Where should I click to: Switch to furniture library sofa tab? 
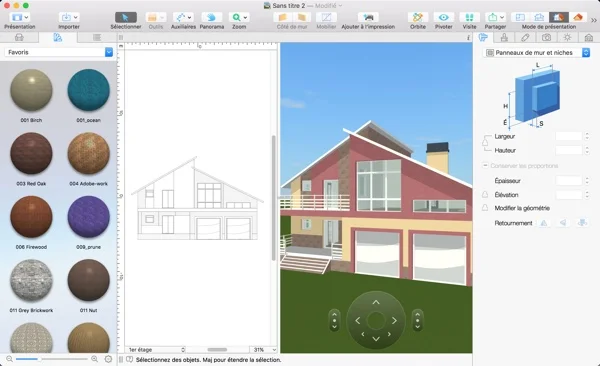pos(19,37)
